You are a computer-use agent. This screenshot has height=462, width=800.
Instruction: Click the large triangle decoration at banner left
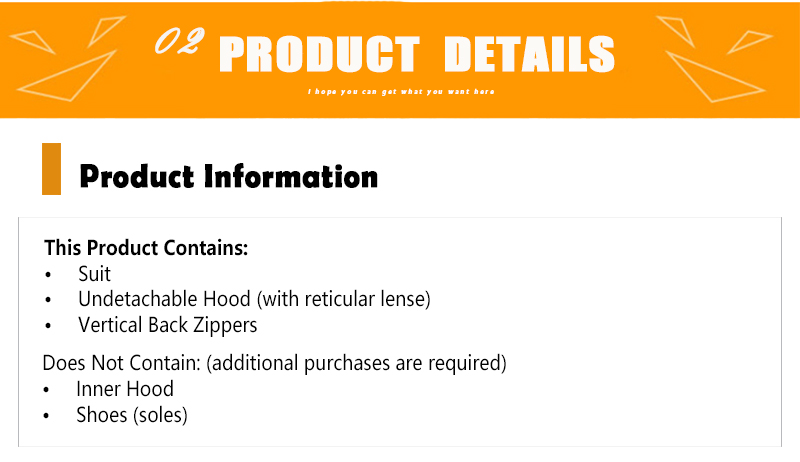pyautogui.click(x=67, y=76)
